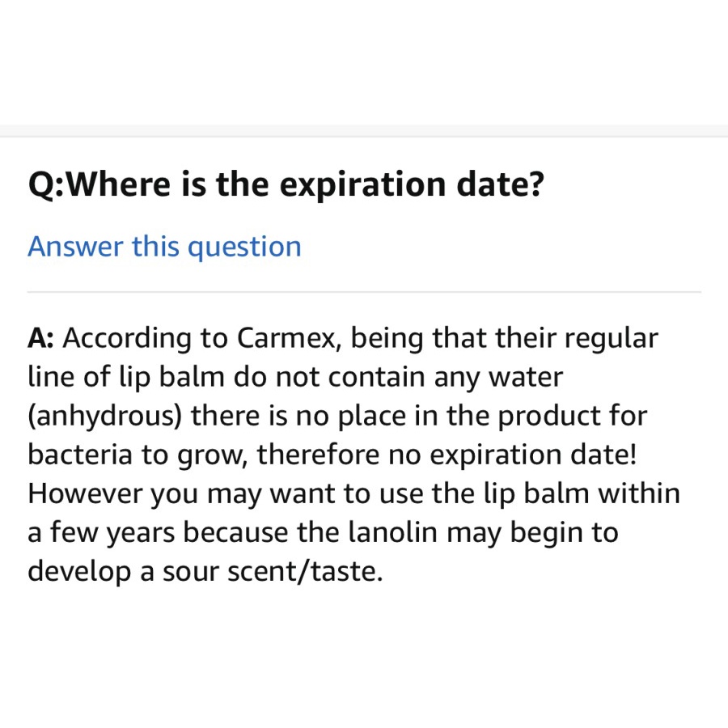728x728 pixels.
Task: Click the bold "A:" answer label
Action: tap(41, 338)
